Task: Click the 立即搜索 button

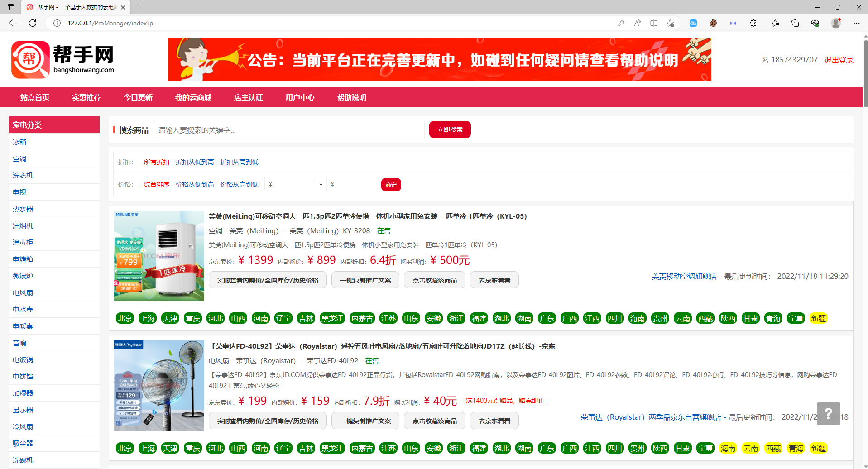Action: (x=450, y=129)
